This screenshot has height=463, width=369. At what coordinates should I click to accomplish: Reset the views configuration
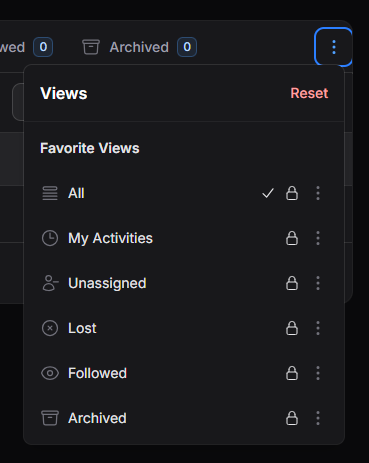pos(309,93)
